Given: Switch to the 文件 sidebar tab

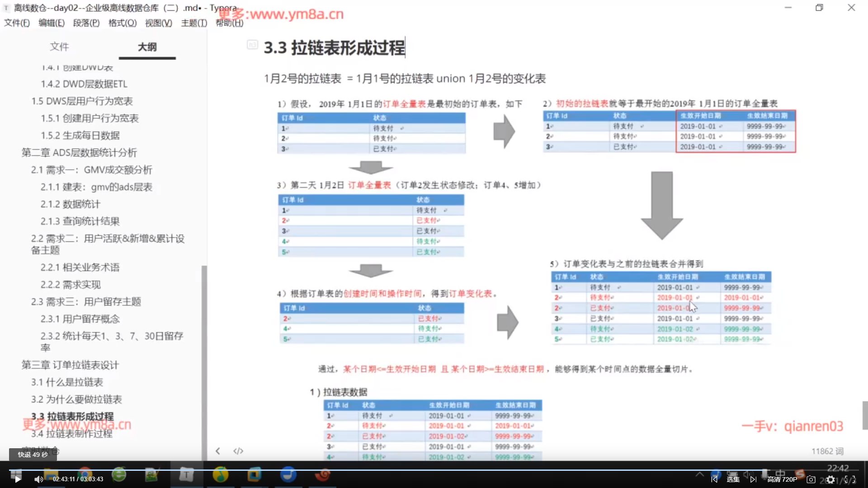Looking at the screenshot, I should click(59, 47).
